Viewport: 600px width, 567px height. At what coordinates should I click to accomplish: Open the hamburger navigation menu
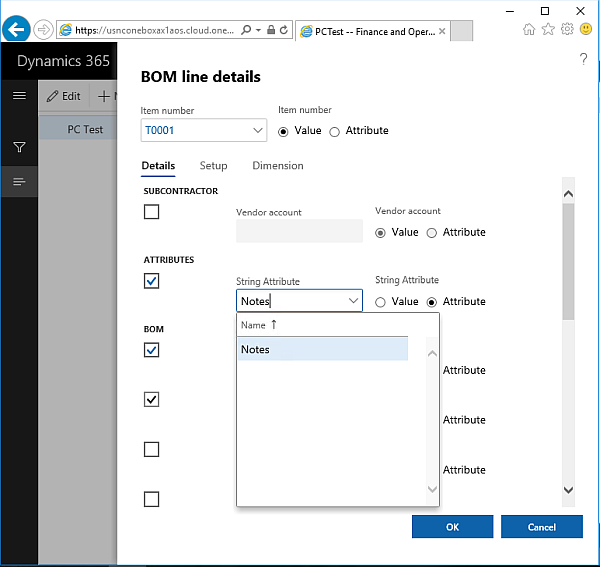tap(19, 96)
